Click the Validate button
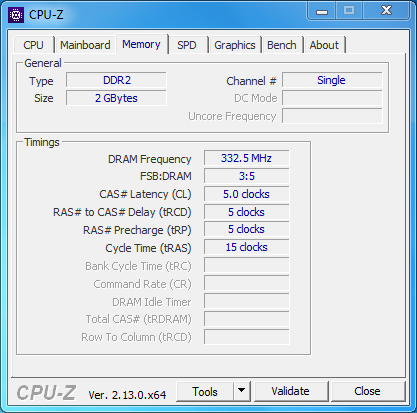The height and width of the screenshot is (413, 417). click(x=290, y=391)
